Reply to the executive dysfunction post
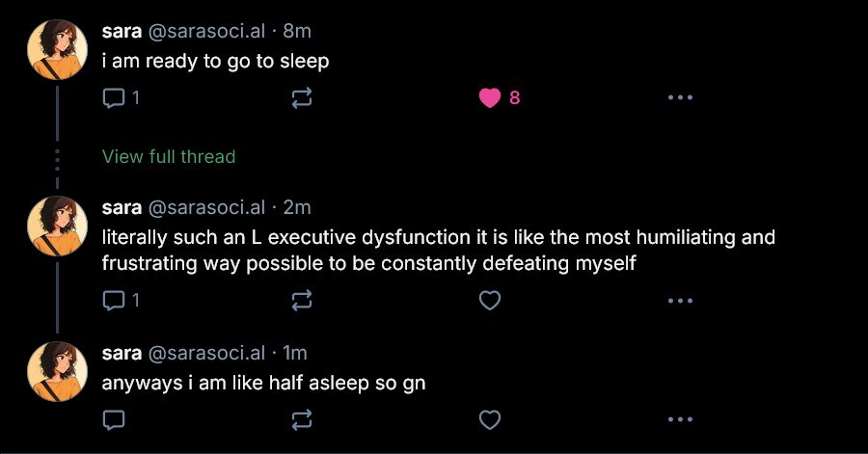This screenshot has width=868, height=454. (x=121, y=301)
